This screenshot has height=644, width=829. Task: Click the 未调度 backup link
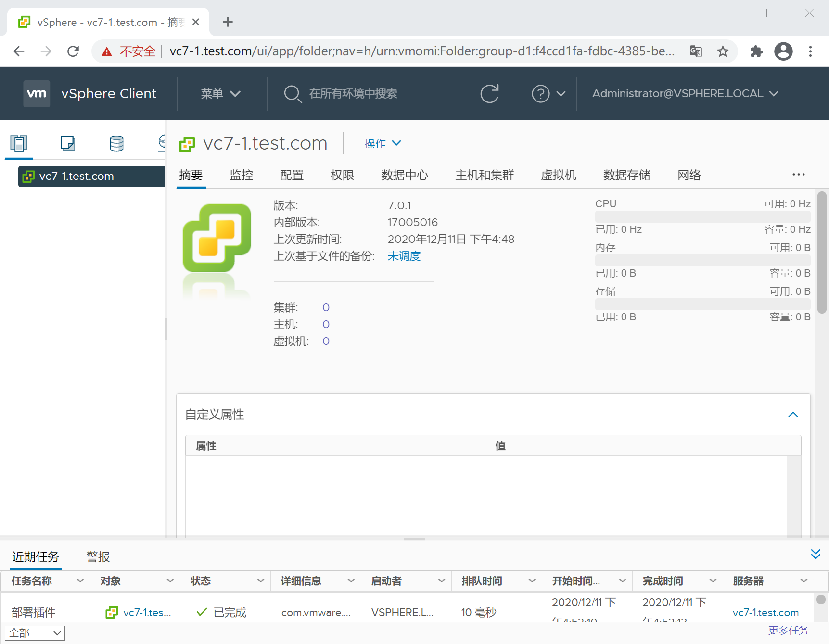(404, 256)
